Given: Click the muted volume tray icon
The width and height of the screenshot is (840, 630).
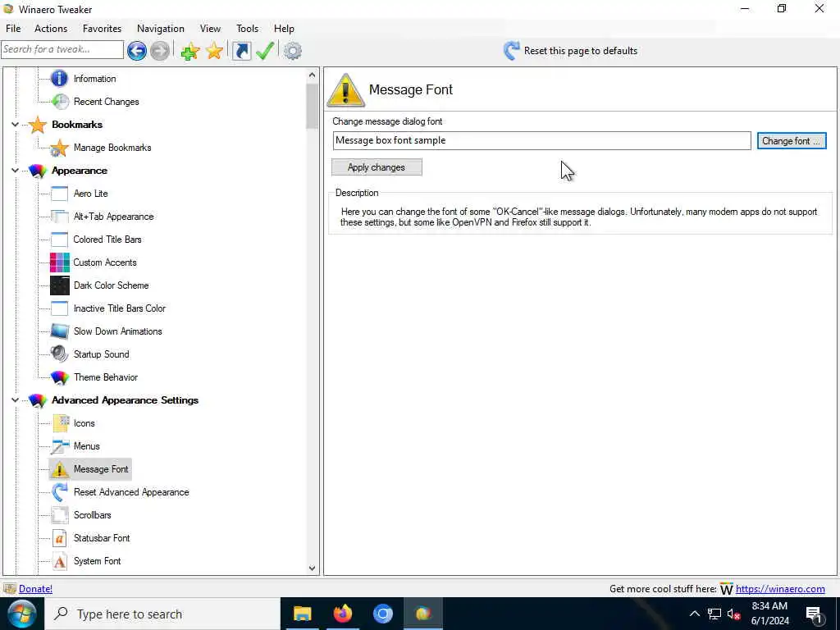Looking at the screenshot, I should [733, 614].
